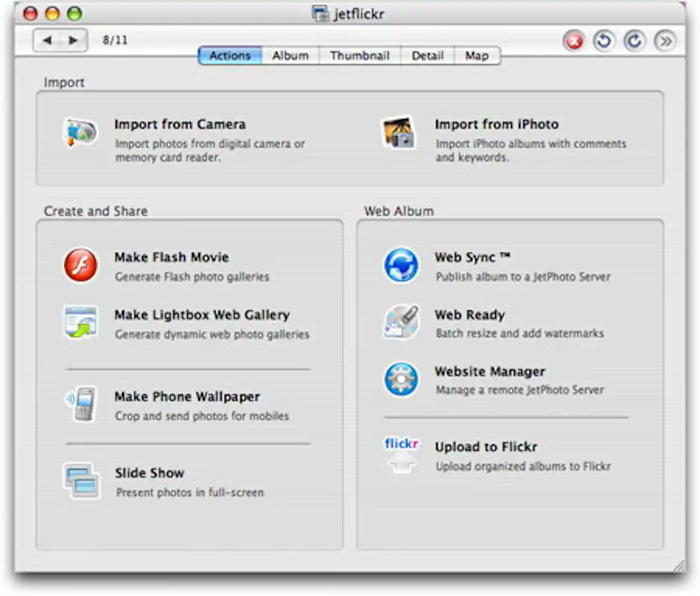The width and height of the screenshot is (700, 596).
Task: Start Slide Show using its icon
Action: click(x=81, y=481)
